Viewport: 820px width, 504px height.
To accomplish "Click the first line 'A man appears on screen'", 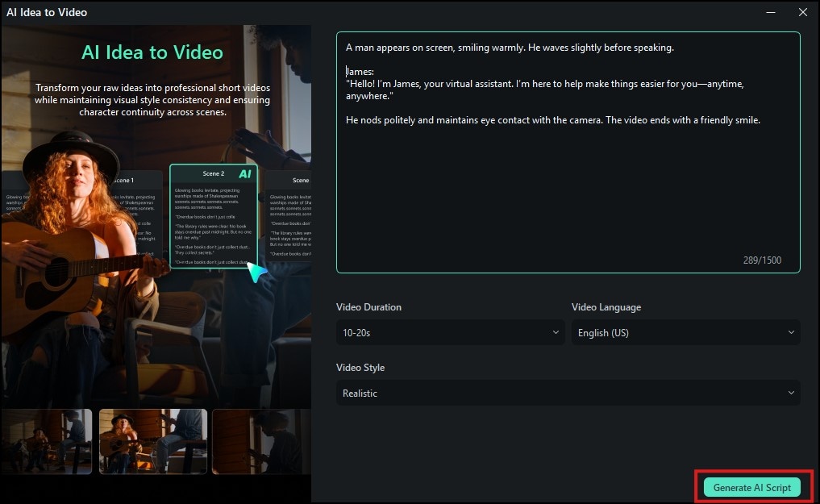I will pos(510,48).
